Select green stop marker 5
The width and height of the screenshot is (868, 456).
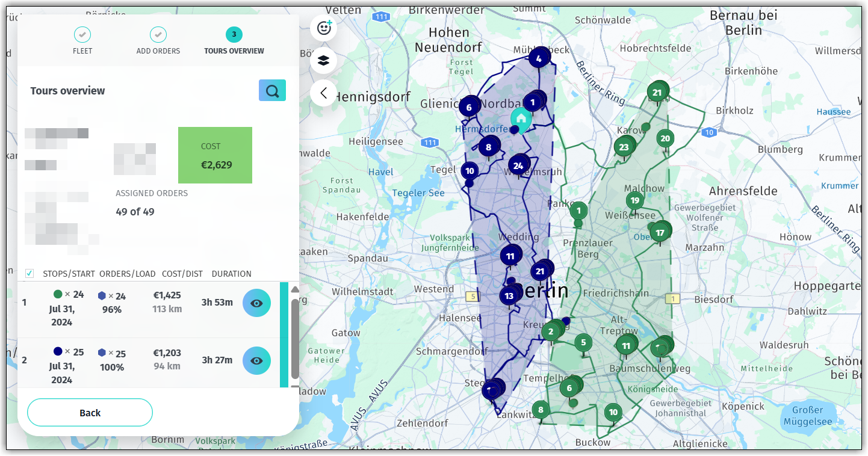click(x=583, y=344)
